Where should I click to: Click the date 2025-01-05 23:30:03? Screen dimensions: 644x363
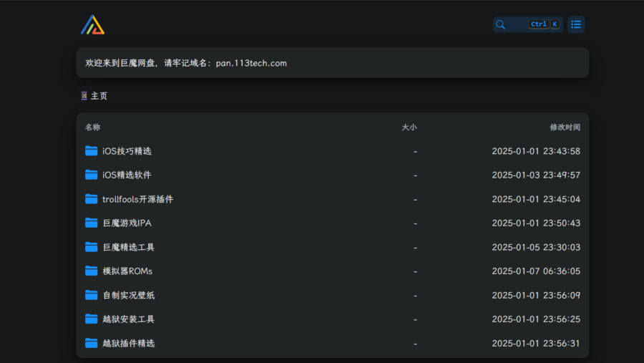pos(536,248)
